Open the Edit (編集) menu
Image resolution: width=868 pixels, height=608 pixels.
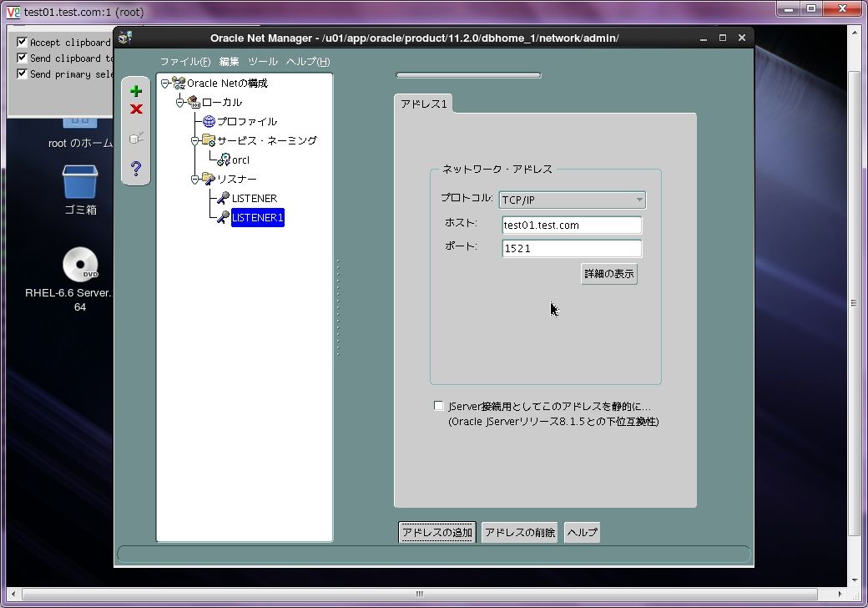point(230,62)
